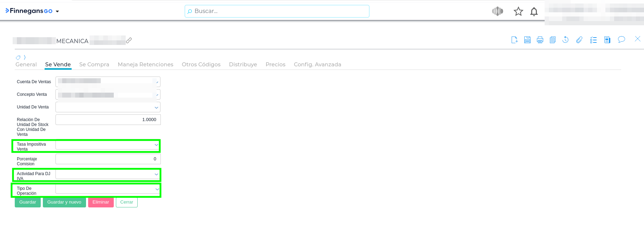Screen dimensions: 644x239
Task: Open Actividad Para DJ IVA dropdown
Action: pos(156,174)
